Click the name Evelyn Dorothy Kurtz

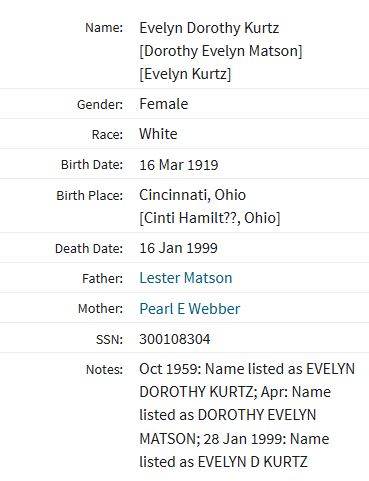tap(209, 28)
